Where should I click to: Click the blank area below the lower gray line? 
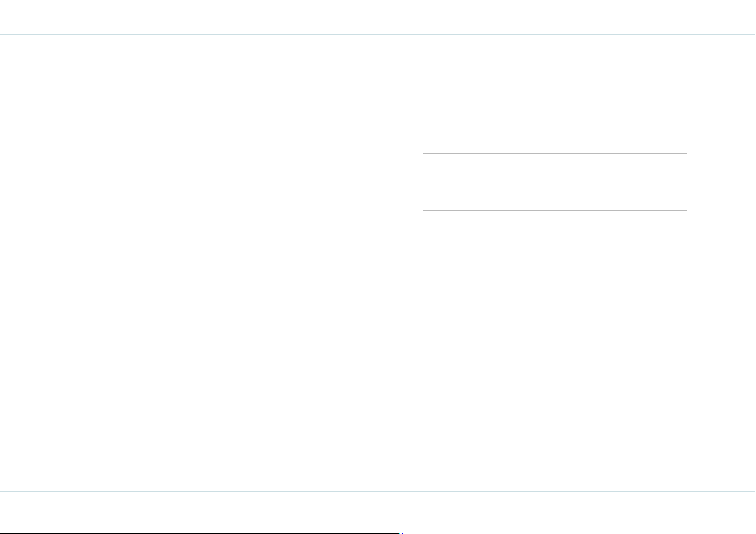(555, 350)
